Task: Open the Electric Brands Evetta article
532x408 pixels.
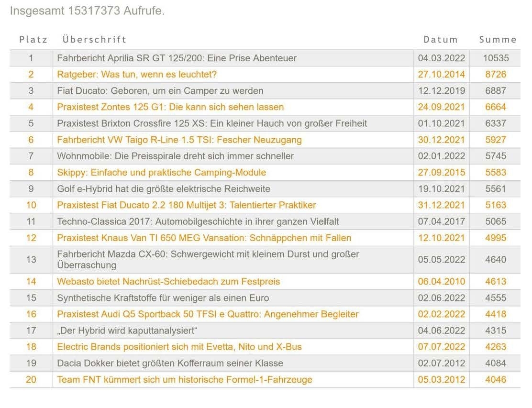Action: [x=179, y=347]
